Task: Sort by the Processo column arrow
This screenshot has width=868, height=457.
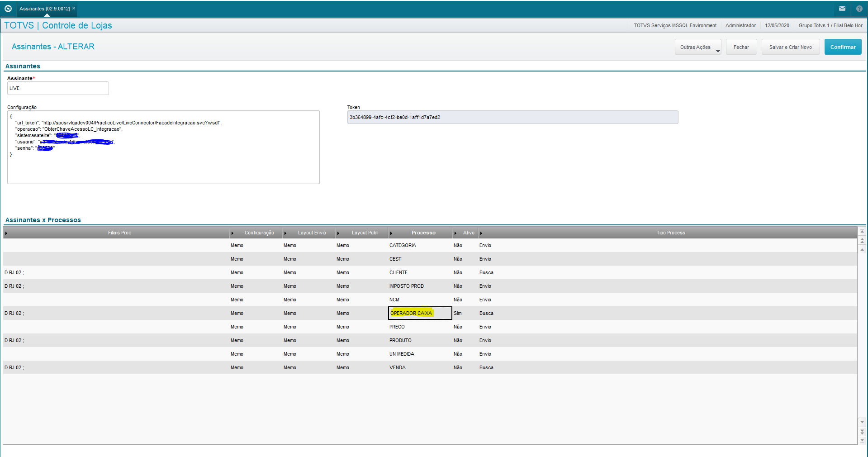Action: click(x=391, y=233)
